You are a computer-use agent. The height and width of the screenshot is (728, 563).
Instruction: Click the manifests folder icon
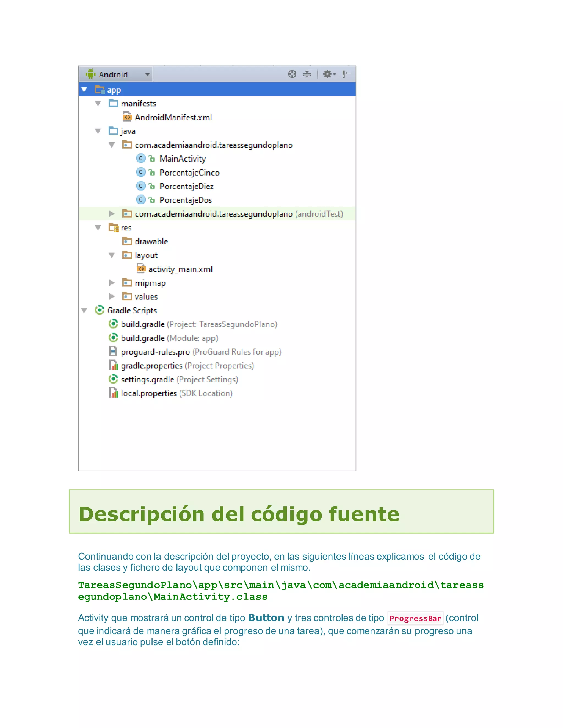[114, 103]
